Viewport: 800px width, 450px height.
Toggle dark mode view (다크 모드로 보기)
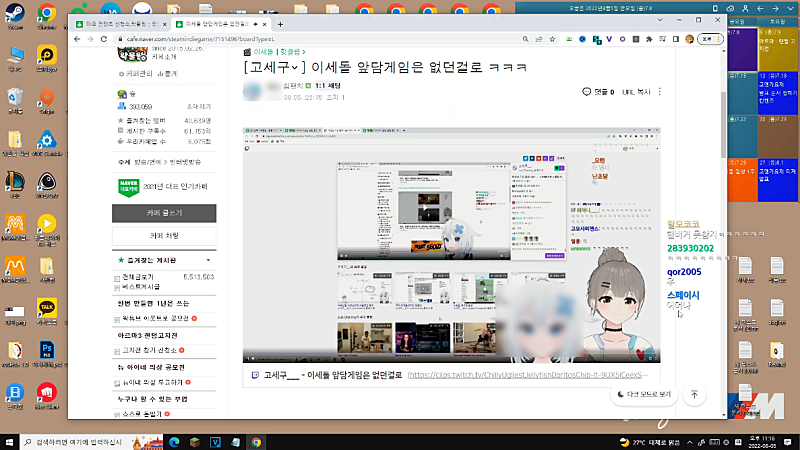645,395
